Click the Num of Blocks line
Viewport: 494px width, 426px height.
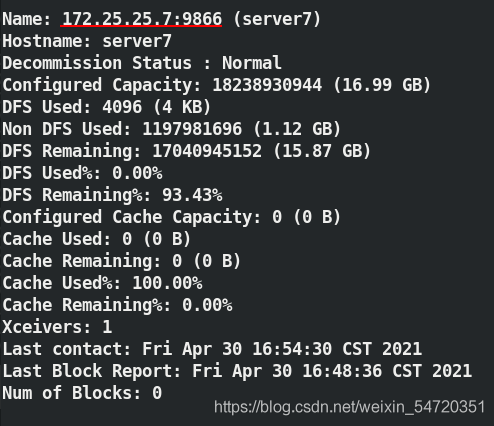tap(82, 393)
